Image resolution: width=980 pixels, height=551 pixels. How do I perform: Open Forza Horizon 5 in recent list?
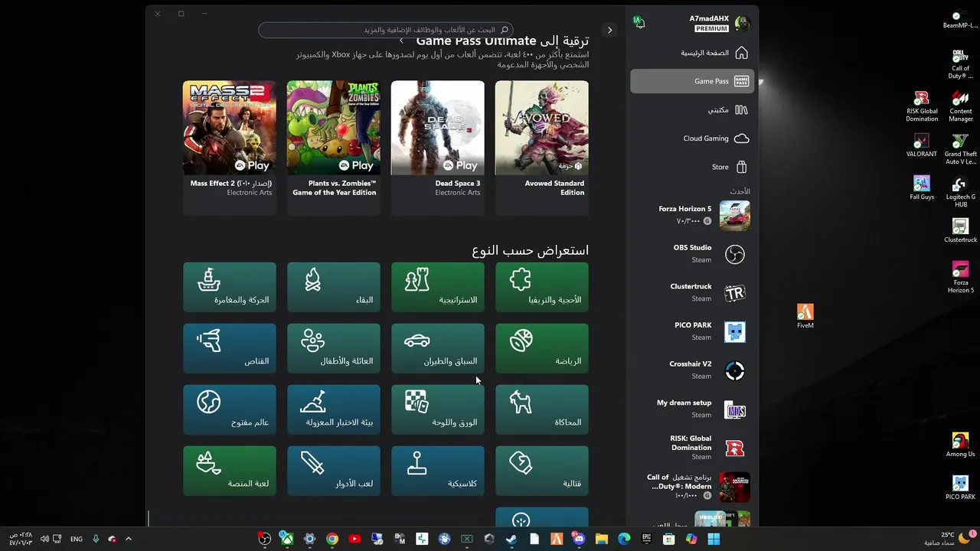click(692, 215)
